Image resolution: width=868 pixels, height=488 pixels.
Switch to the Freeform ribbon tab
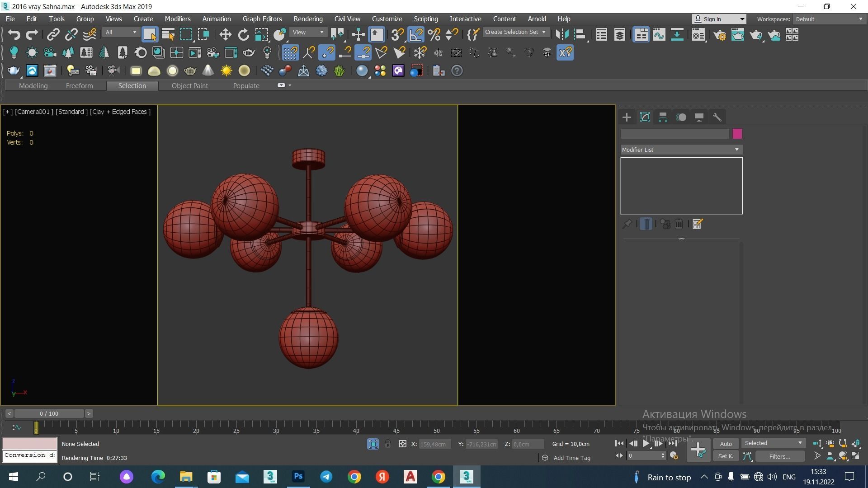(79, 86)
